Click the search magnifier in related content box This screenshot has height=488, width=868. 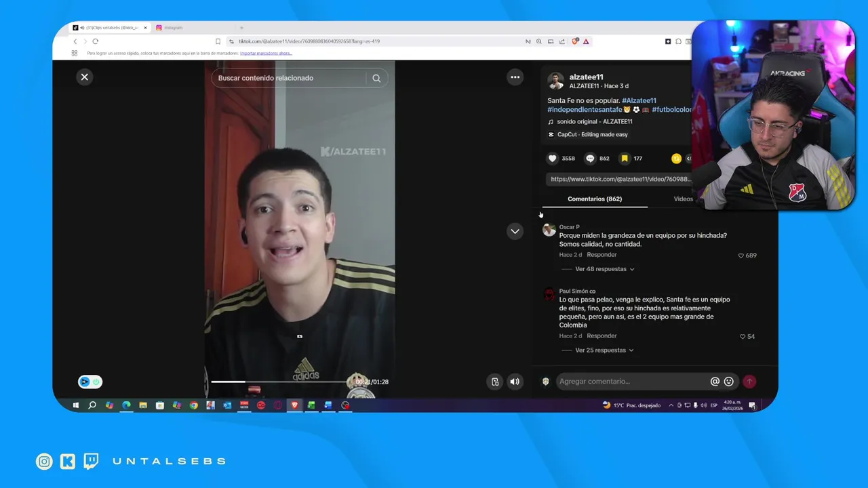pyautogui.click(x=376, y=78)
